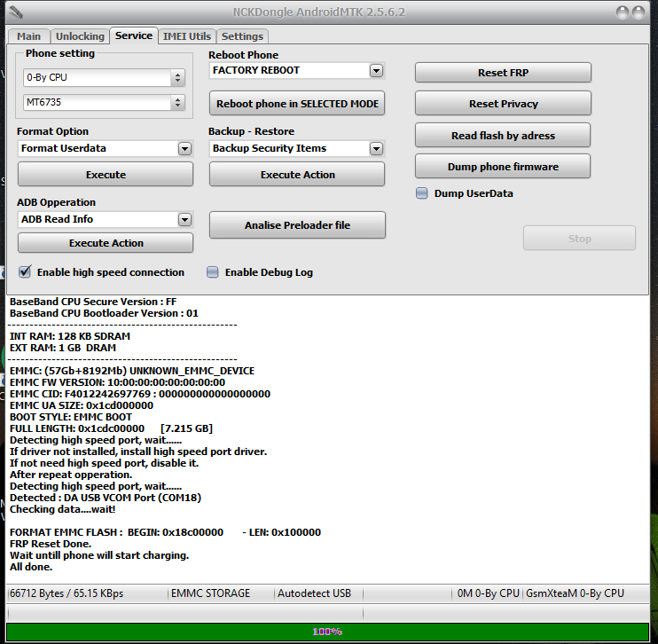Toggle Enable high speed connection checkbox

(x=25, y=272)
